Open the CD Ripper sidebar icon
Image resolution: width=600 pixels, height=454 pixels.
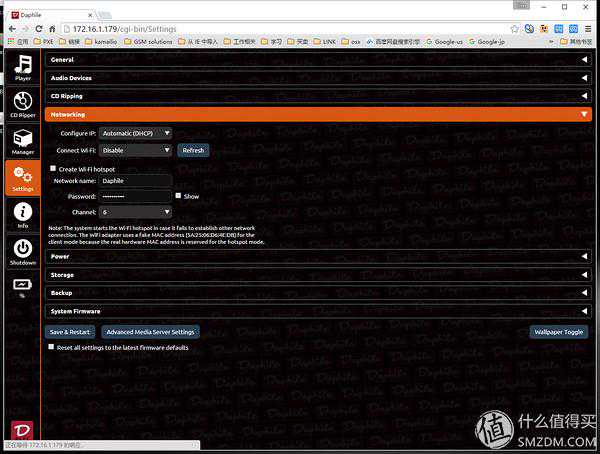tap(22, 104)
